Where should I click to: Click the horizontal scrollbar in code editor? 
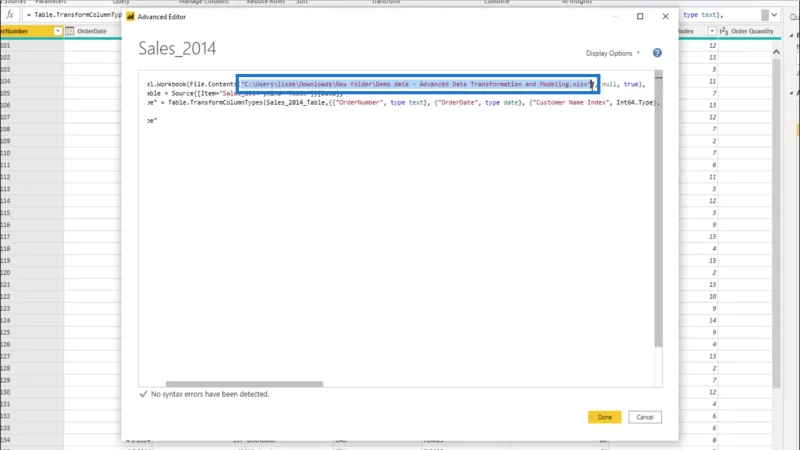(244, 384)
